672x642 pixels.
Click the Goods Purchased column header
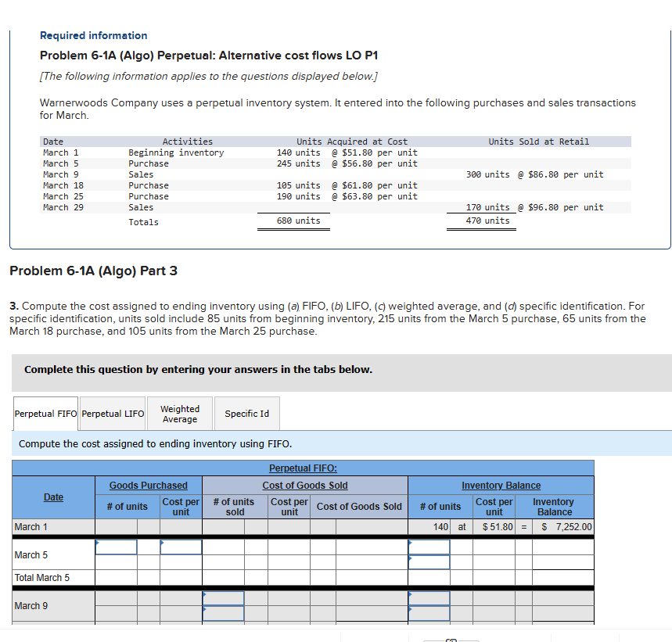[x=148, y=485]
